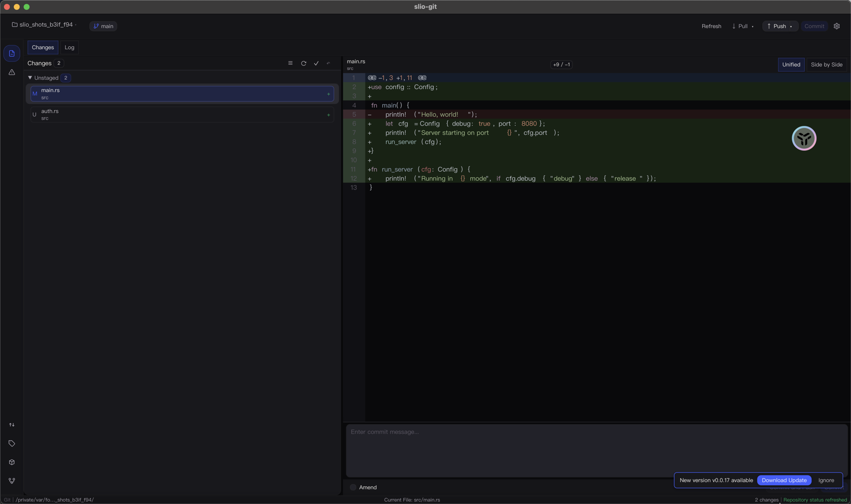
Task: Open the sync panel via arrows icon
Action: click(x=11, y=425)
